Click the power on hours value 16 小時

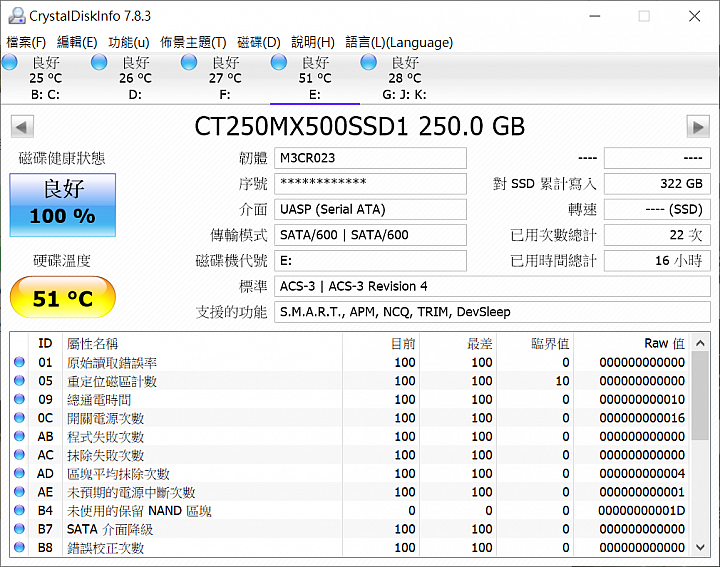657,261
